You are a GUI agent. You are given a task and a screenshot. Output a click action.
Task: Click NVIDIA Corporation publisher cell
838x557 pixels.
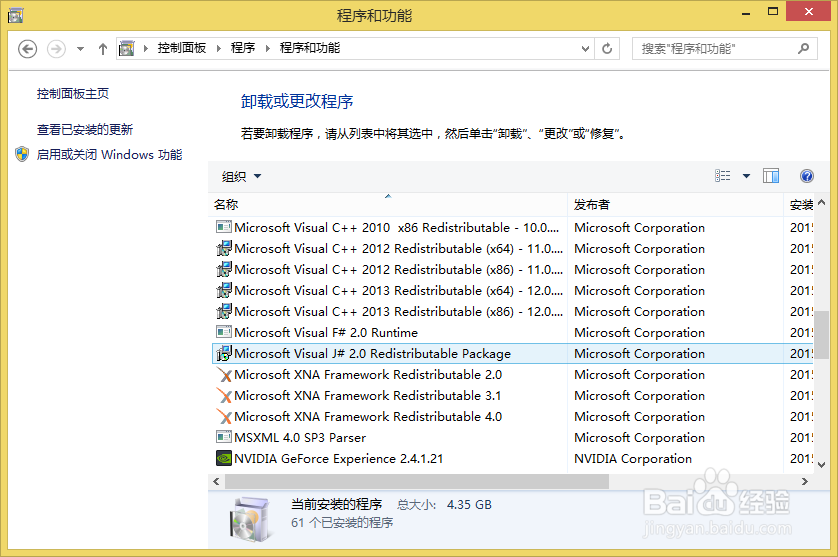[x=633, y=459]
